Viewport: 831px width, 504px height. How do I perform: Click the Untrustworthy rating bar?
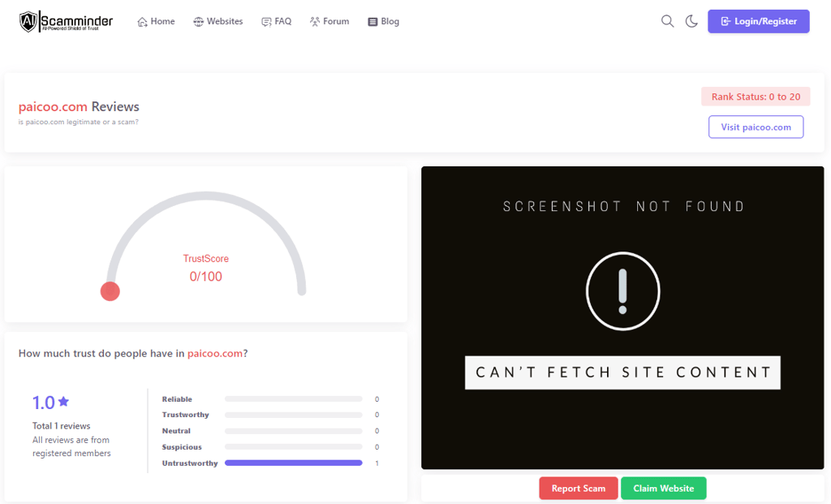click(x=294, y=463)
